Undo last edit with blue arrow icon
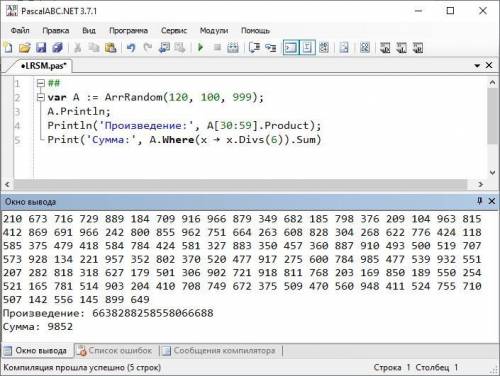This screenshot has width=500, height=376. point(131,48)
